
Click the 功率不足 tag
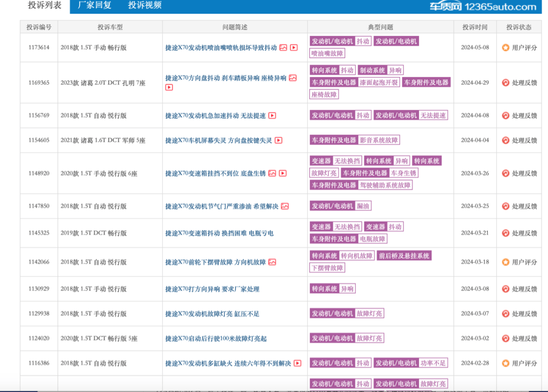coord(433,363)
